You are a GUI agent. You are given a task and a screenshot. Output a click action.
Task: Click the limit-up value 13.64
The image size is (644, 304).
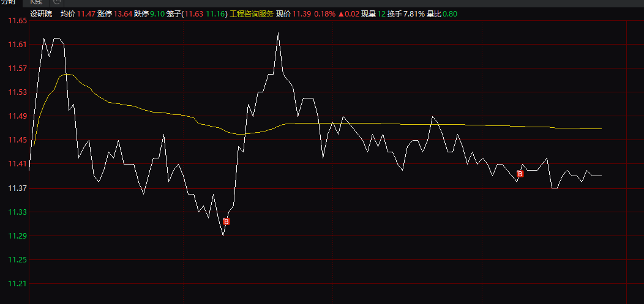click(x=123, y=14)
